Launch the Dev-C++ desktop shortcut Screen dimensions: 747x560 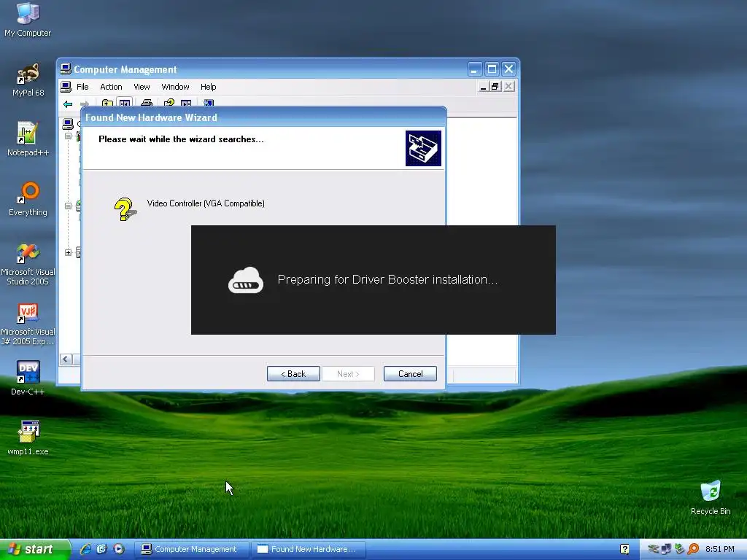(28, 378)
